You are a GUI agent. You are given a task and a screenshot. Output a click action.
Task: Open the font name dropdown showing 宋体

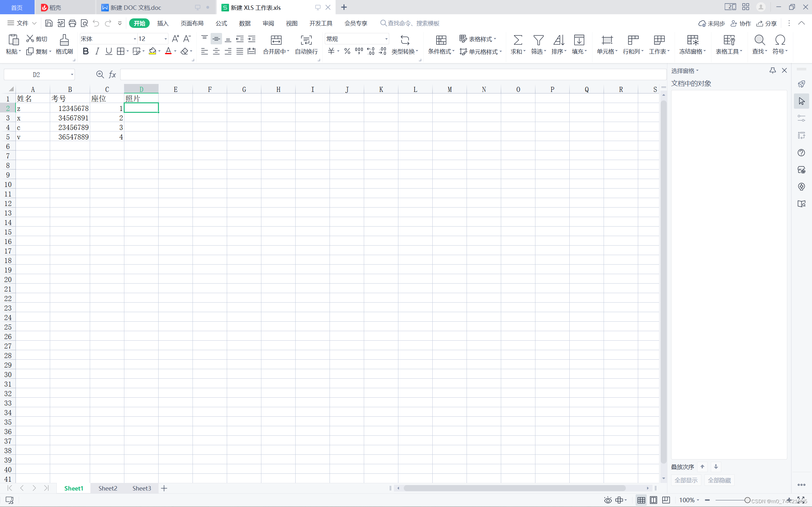134,39
